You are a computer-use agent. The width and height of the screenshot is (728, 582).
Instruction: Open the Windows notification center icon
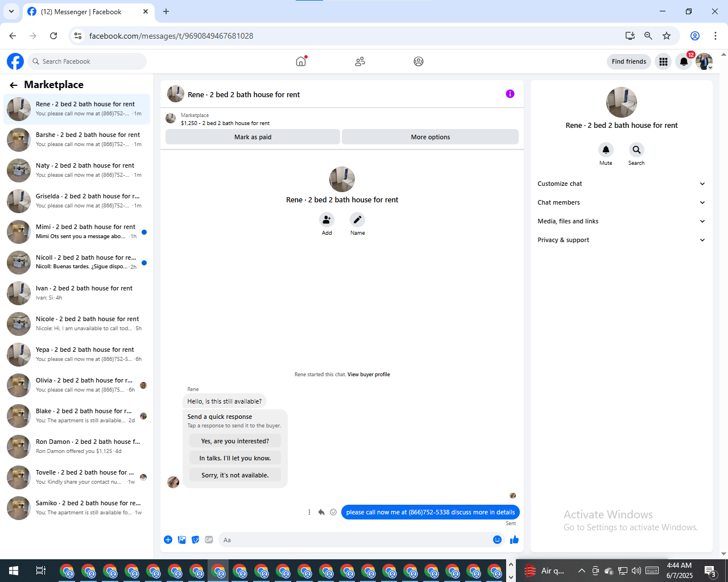pyautogui.click(x=710, y=571)
